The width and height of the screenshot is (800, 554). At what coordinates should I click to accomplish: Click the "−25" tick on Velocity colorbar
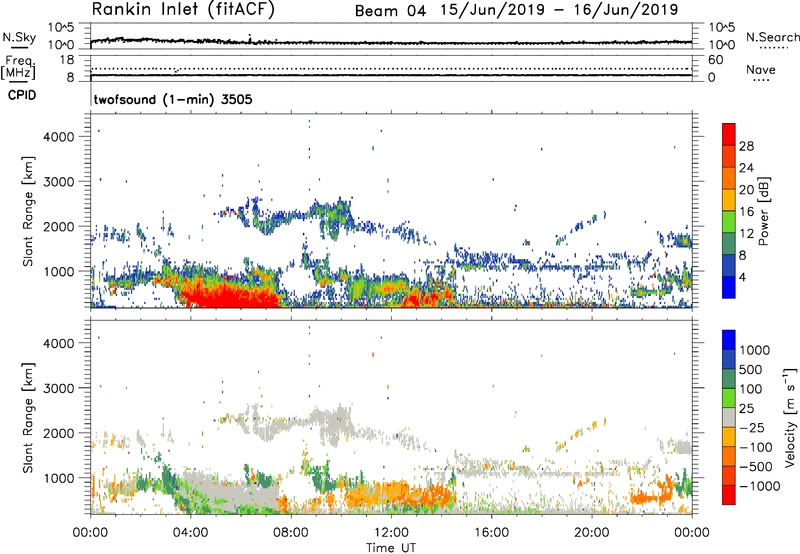click(x=752, y=427)
